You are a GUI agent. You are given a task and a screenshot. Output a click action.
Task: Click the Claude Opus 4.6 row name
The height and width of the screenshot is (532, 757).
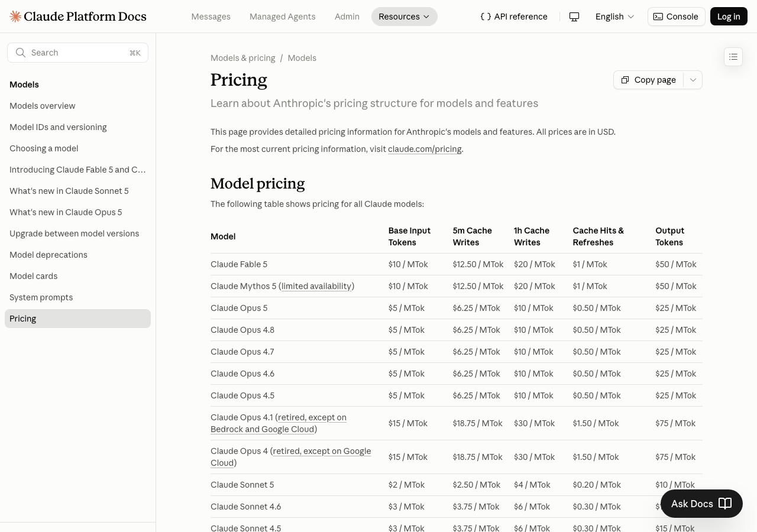point(242,374)
